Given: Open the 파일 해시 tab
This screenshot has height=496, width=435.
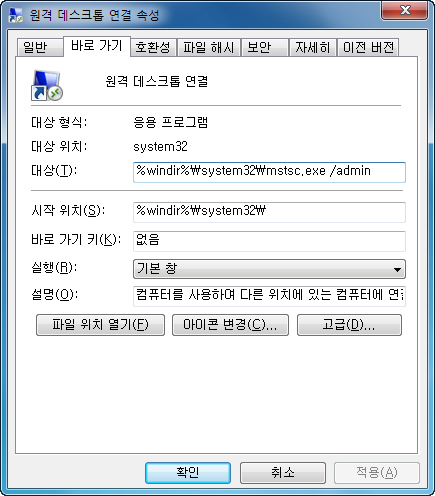Looking at the screenshot, I should tap(209, 47).
